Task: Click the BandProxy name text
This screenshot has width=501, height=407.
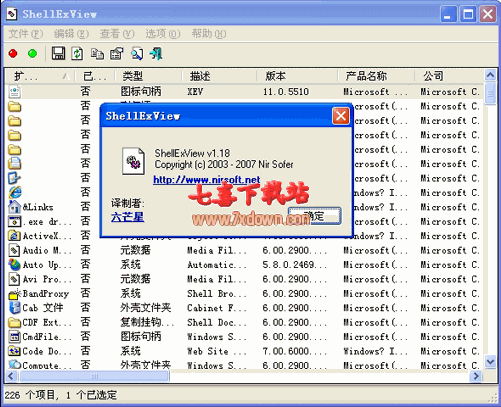Action: pos(46,294)
